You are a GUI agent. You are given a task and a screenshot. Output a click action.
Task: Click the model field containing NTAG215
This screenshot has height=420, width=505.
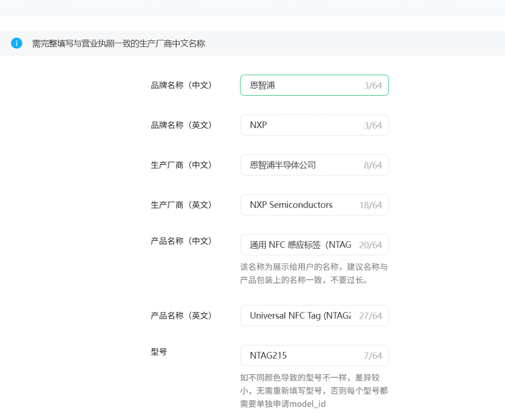coord(314,356)
